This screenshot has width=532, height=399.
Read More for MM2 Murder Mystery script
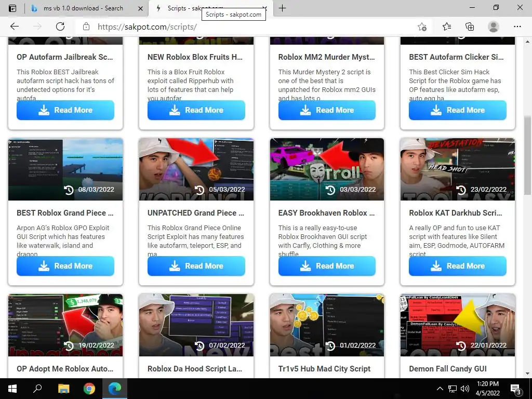click(x=327, y=110)
